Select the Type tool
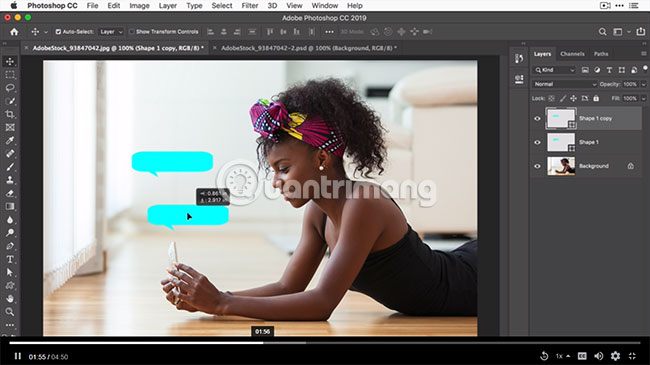The width and height of the screenshot is (650, 365). (x=10, y=259)
